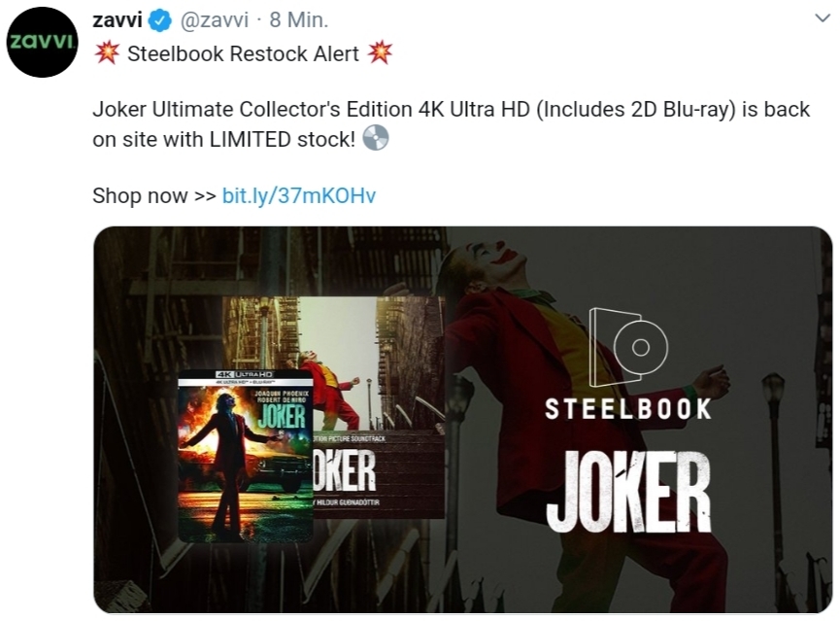This screenshot has height=621, width=840.
Task: Click the explosion emoji before Steelbook
Action: pyautogui.click(x=106, y=53)
